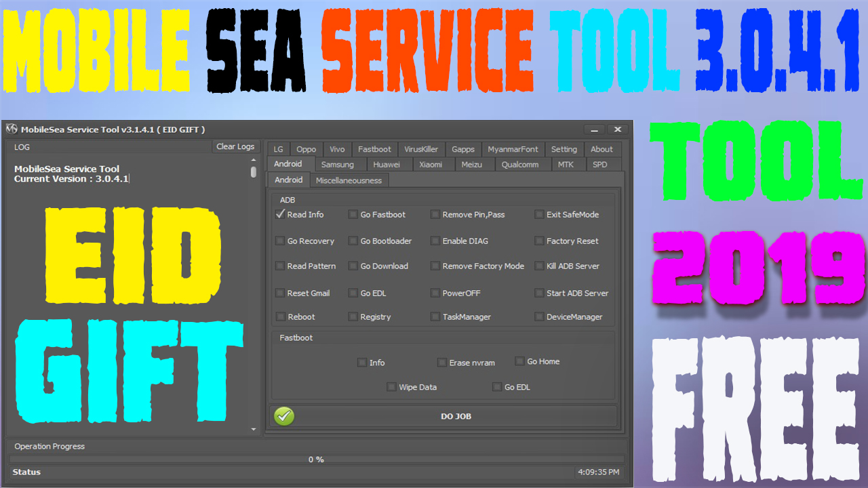Open the MyanmarFont tab
868x488 pixels.
(x=513, y=149)
